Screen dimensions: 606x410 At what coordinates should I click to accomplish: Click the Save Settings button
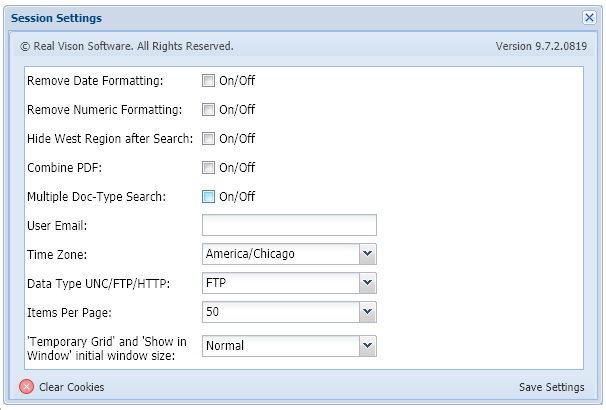pyautogui.click(x=551, y=387)
